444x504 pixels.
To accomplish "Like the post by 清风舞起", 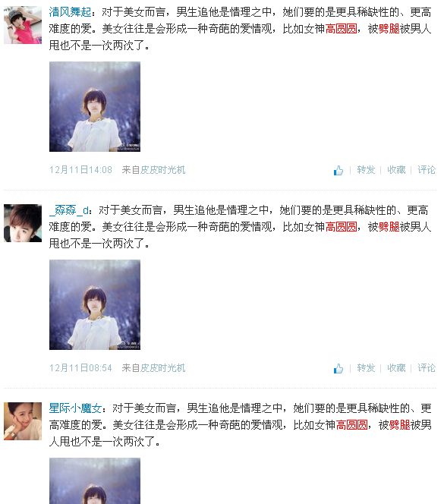I will point(339,170).
